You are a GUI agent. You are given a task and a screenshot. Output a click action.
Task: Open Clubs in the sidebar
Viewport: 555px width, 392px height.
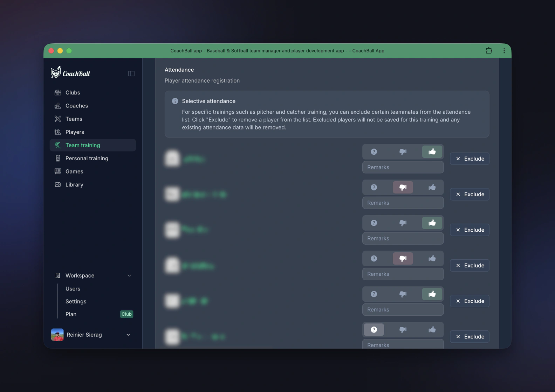[x=93, y=92]
